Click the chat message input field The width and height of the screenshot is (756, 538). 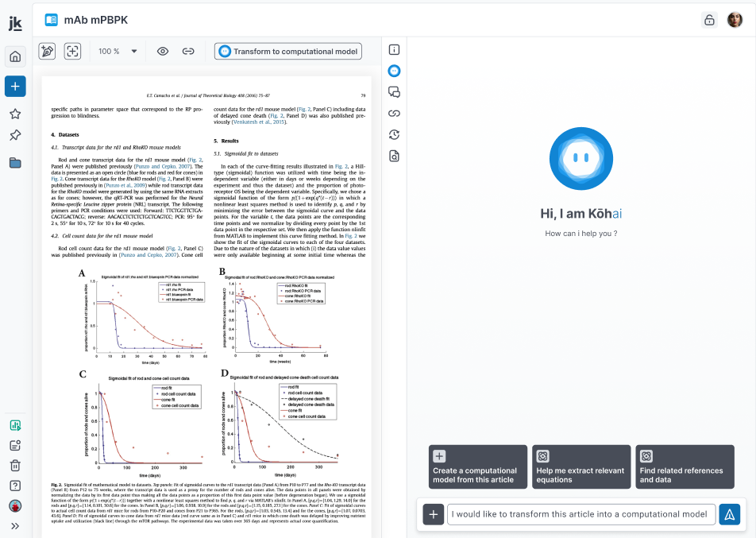coord(581,514)
